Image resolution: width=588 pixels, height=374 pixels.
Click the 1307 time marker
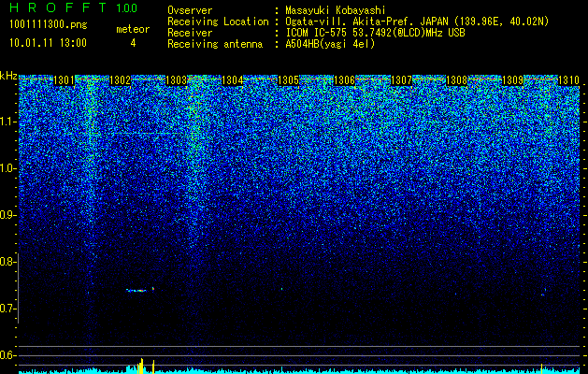coord(400,80)
